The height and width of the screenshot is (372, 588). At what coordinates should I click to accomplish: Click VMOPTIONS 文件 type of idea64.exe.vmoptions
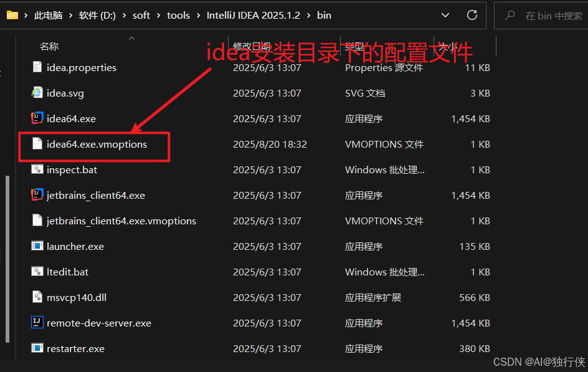[x=384, y=144]
